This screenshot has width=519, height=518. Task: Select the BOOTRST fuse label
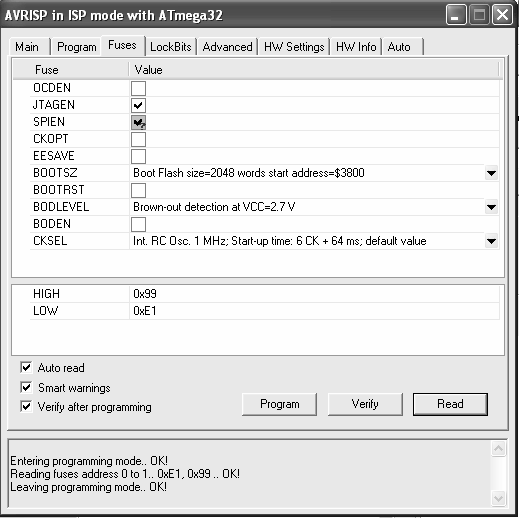(x=59, y=190)
